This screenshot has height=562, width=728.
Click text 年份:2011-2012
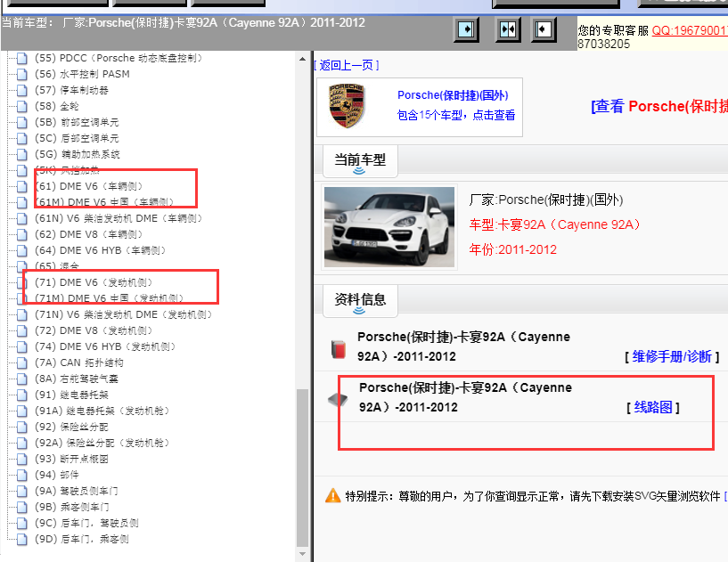pyautogui.click(x=512, y=249)
